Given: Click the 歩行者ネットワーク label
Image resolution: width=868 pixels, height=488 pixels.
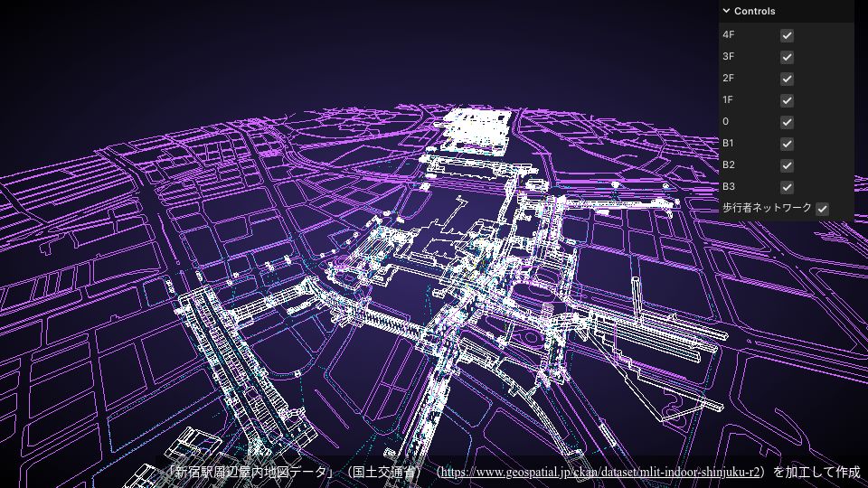Looking at the screenshot, I should (x=767, y=208).
